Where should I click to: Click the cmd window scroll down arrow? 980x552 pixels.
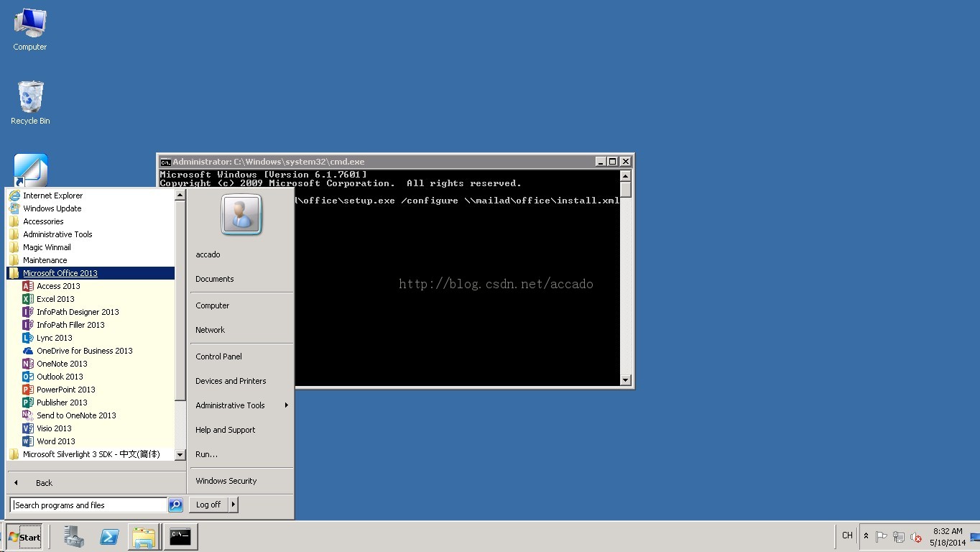coord(625,380)
